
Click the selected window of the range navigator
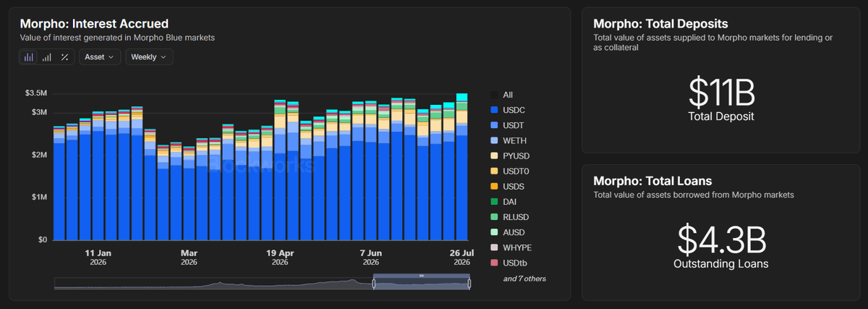coord(422,284)
